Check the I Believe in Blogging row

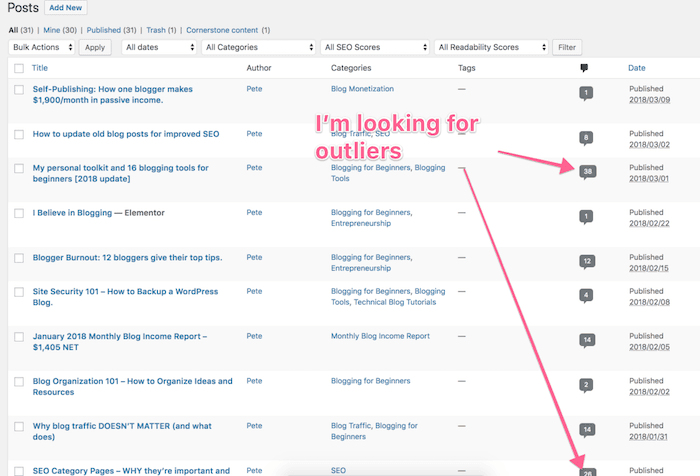(x=19, y=213)
